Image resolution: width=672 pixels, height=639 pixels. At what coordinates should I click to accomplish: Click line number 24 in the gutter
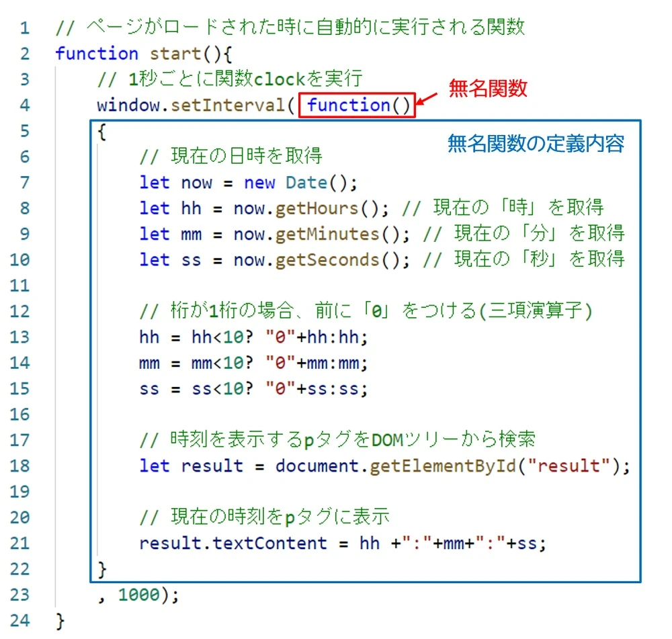click(20, 621)
